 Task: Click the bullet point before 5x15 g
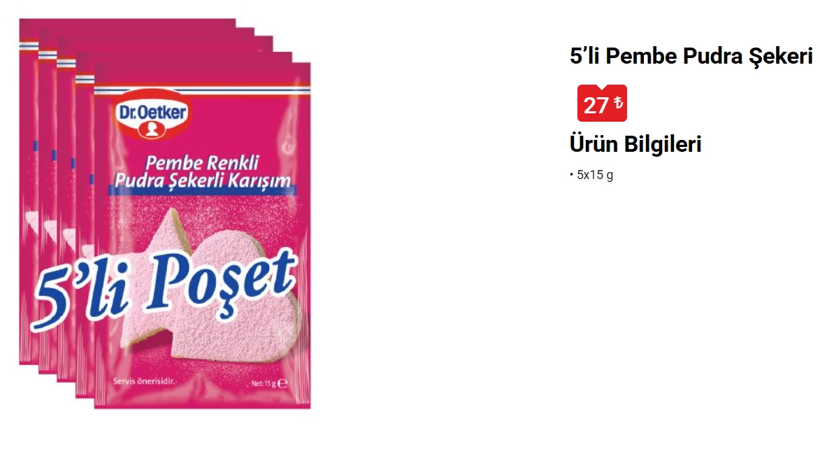tap(572, 175)
